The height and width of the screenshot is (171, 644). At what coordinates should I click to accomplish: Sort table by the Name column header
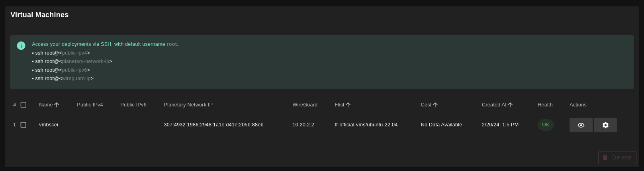point(46,105)
